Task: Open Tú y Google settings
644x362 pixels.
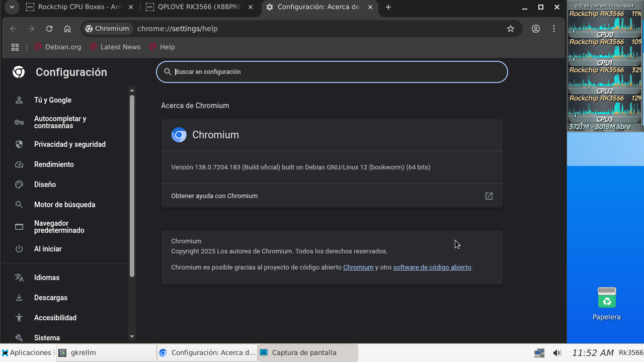Action: (x=65, y=100)
